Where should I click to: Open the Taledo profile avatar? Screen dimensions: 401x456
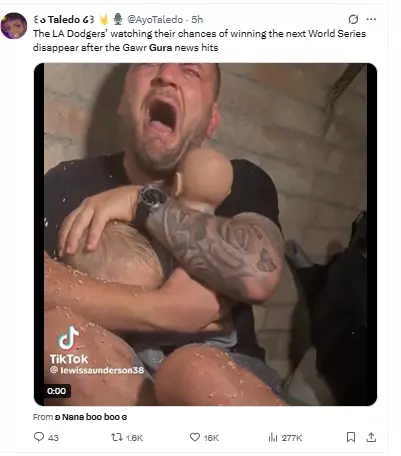tap(14, 26)
